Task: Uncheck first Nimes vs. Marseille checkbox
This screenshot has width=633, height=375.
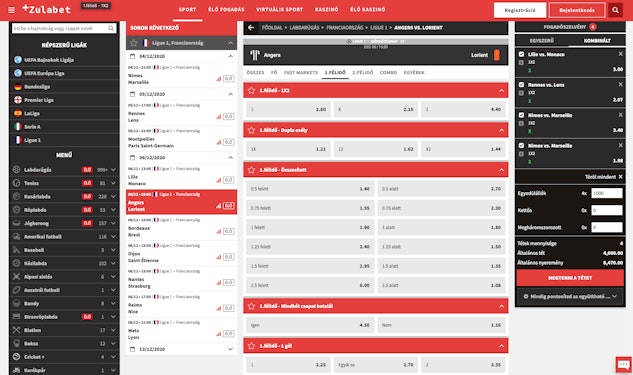Action: click(521, 115)
